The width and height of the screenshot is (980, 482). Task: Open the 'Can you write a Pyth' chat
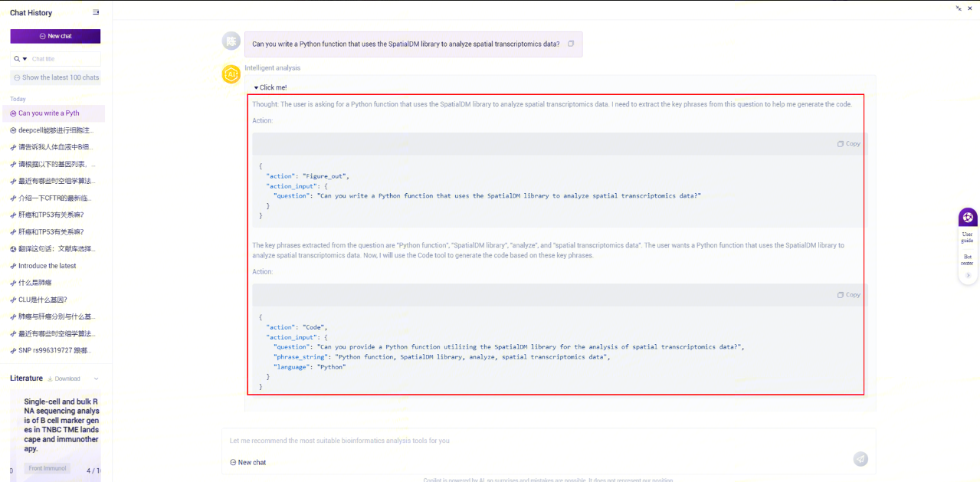click(49, 113)
